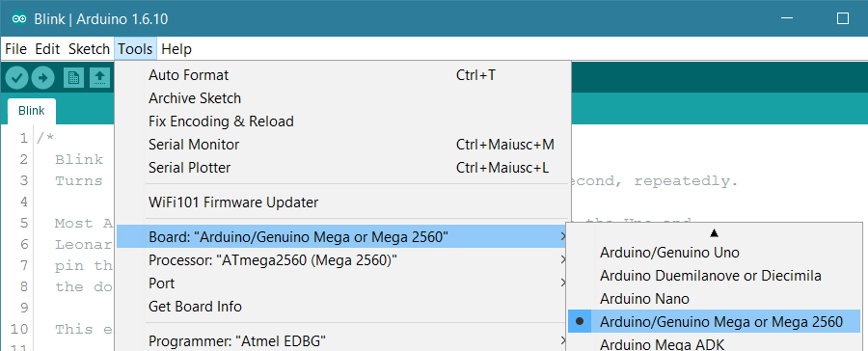Expand the Port submenu

tap(342, 283)
